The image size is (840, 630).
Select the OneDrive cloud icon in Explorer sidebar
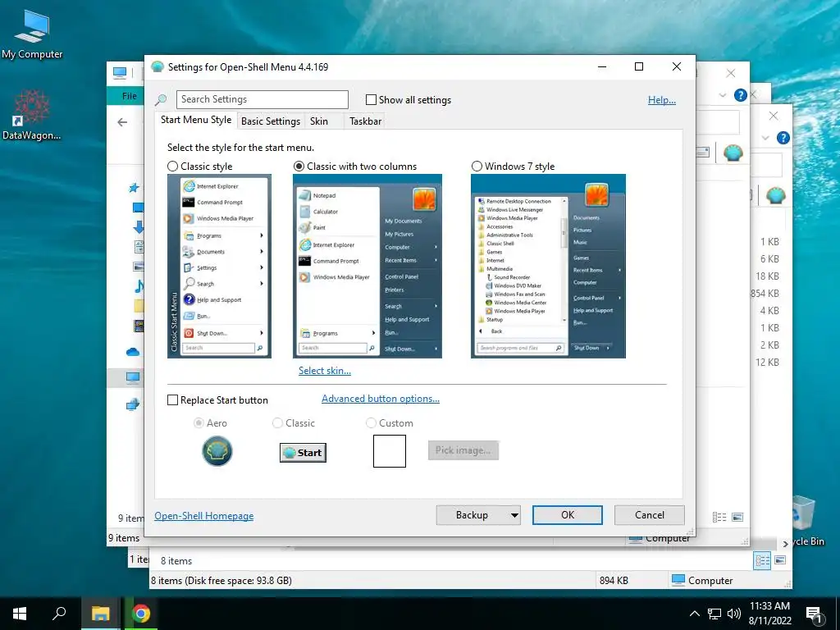(x=133, y=352)
